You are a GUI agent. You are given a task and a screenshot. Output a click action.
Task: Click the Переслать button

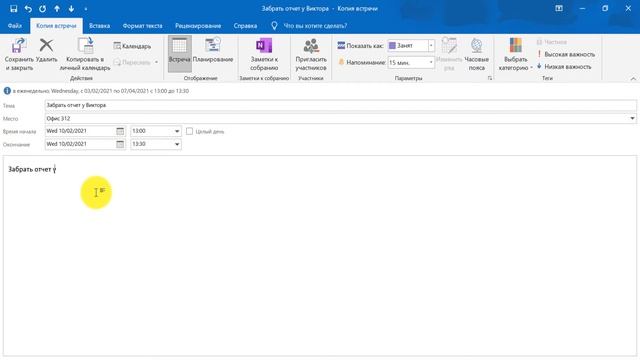point(132,62)
